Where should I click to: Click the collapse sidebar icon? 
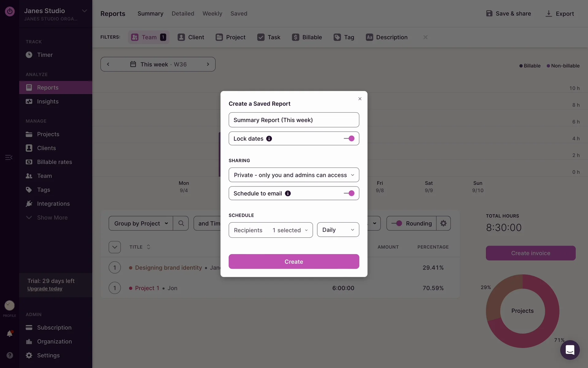pyautogui.click(x=9, y=157)
